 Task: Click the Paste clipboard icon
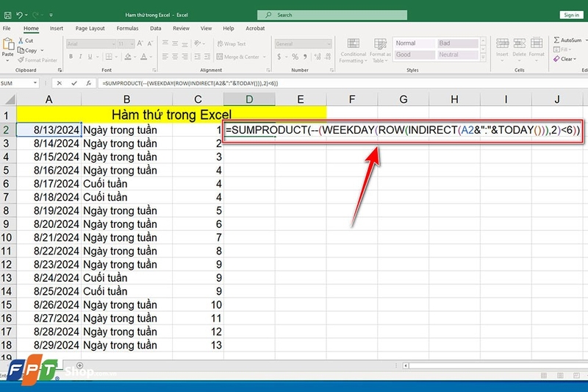(x=8, y=44)
